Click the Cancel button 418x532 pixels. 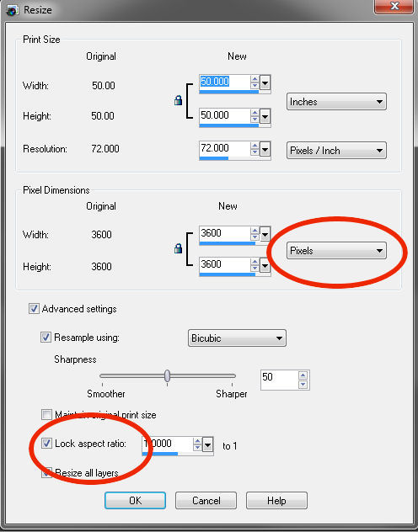pyautogui.click(x=206, y=501)
